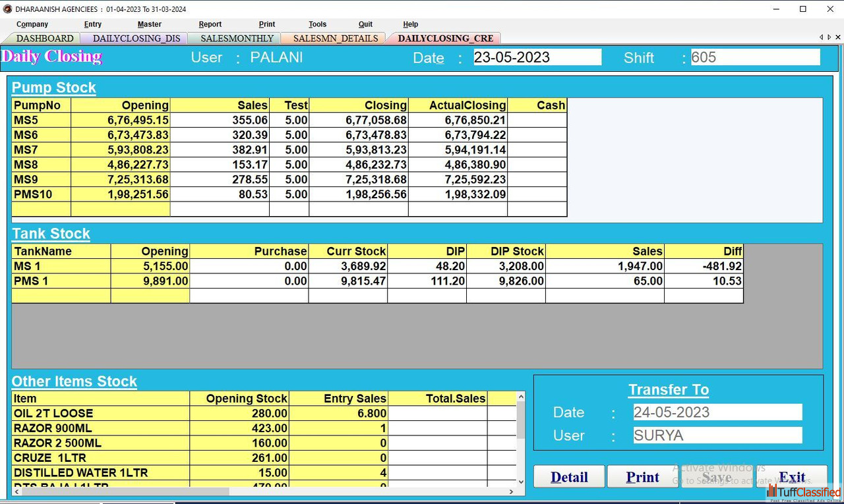Image resolution: width=844 pixels, height=504 pixels.
Task: Click the Date field showing 23-05-2023
Action: click(x=537, y=57)
